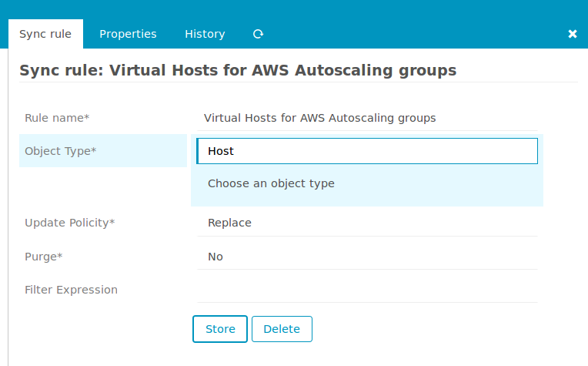Click the 'Choose an object type' hint text
Screen dimensions: 588x366
tap(271, 183)
